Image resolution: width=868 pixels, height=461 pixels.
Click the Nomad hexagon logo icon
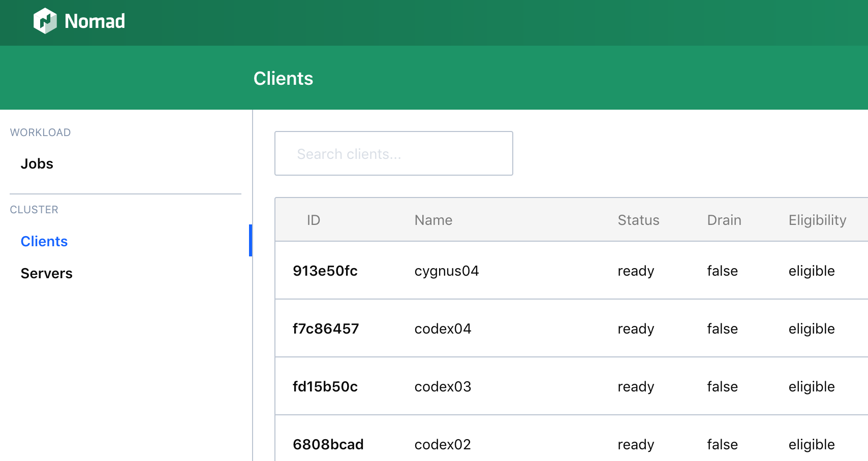pos(45,21)
